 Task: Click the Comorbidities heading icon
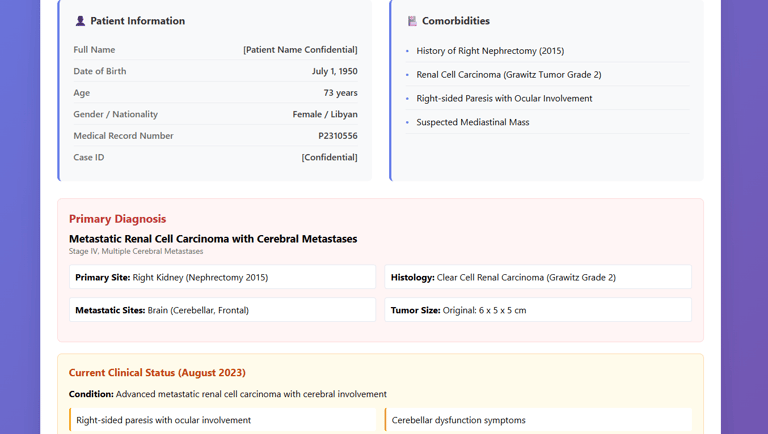(x=412, y=21)
